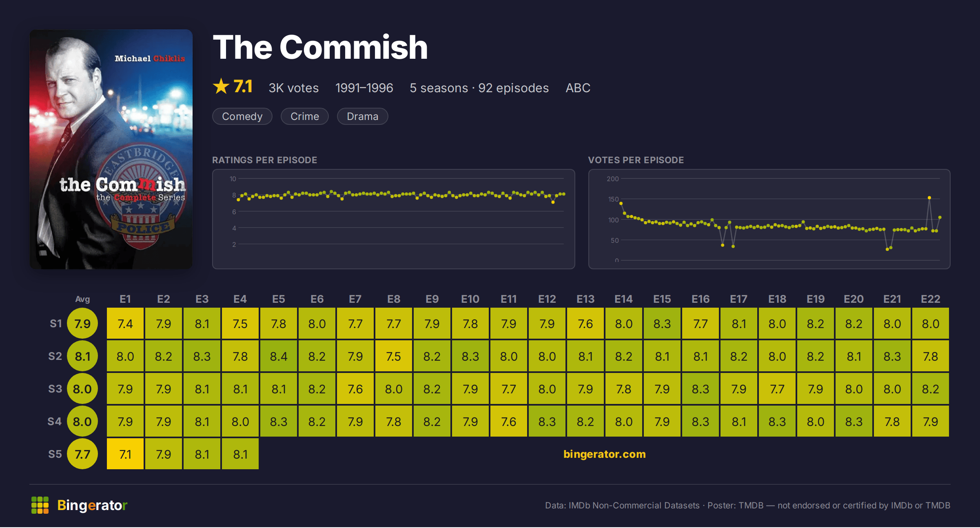Click the S3 season average 8.0 circle
This screenshot has height=528, width=980.
82,389
